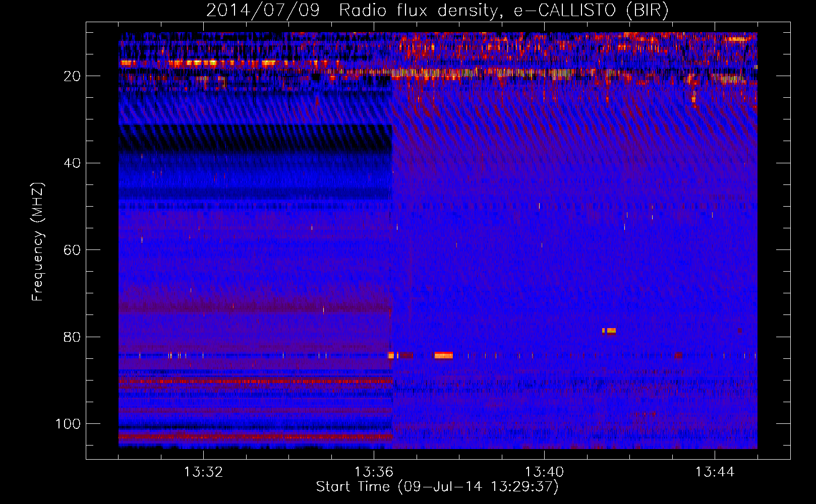Click the 13:36 time tick label
This screenshot has width=816, height=504.
[x=374, y=472]
